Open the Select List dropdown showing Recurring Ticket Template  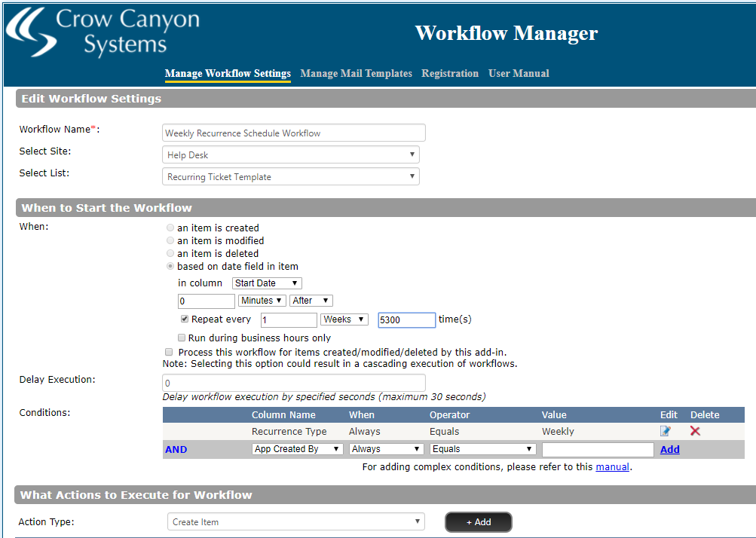[291, 176]
